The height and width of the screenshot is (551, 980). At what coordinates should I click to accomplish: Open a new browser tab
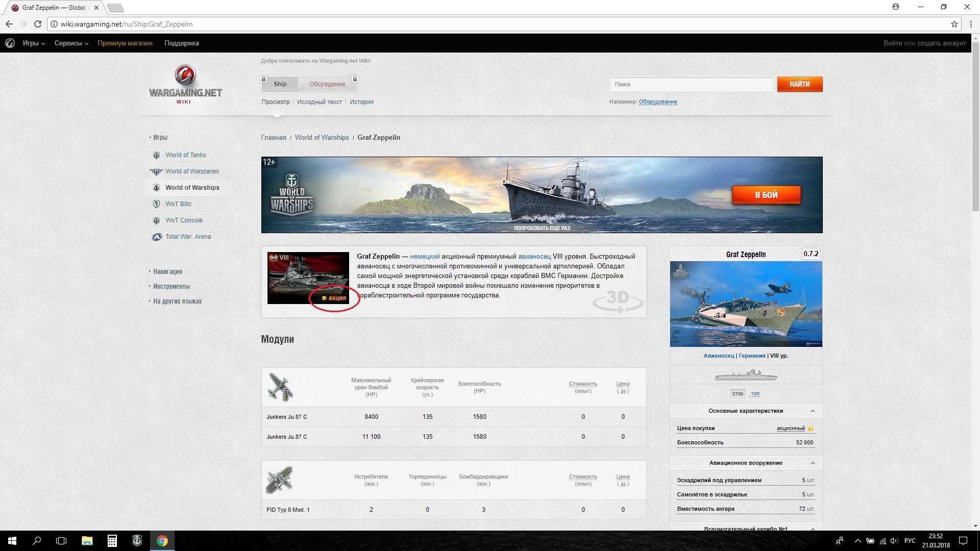tap(115, 8)
